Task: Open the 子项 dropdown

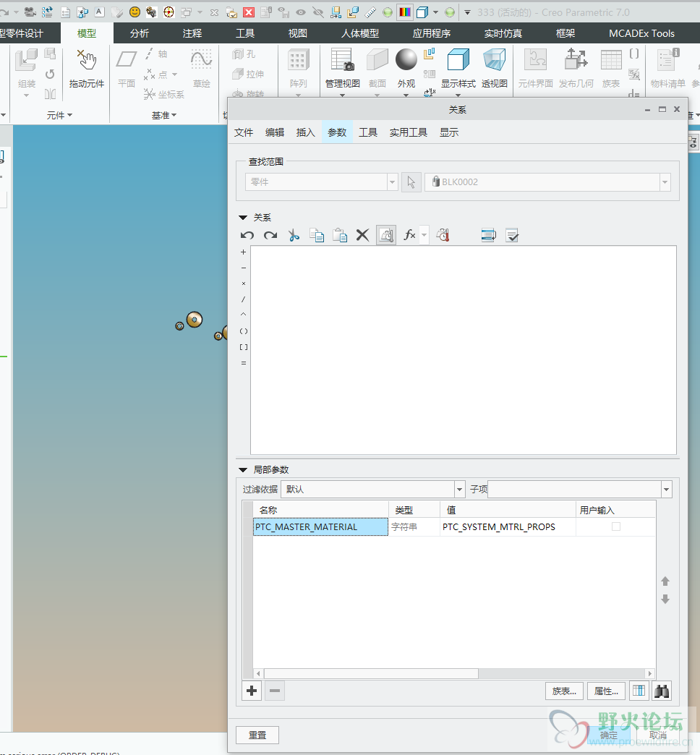Action: point(666,490)
